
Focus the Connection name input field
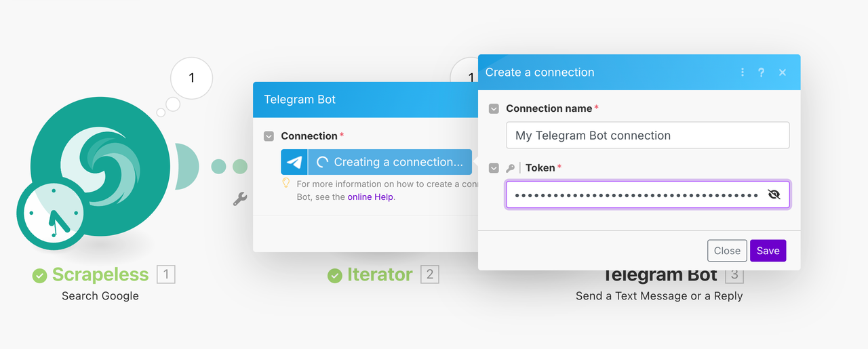(x=648, y=136)
